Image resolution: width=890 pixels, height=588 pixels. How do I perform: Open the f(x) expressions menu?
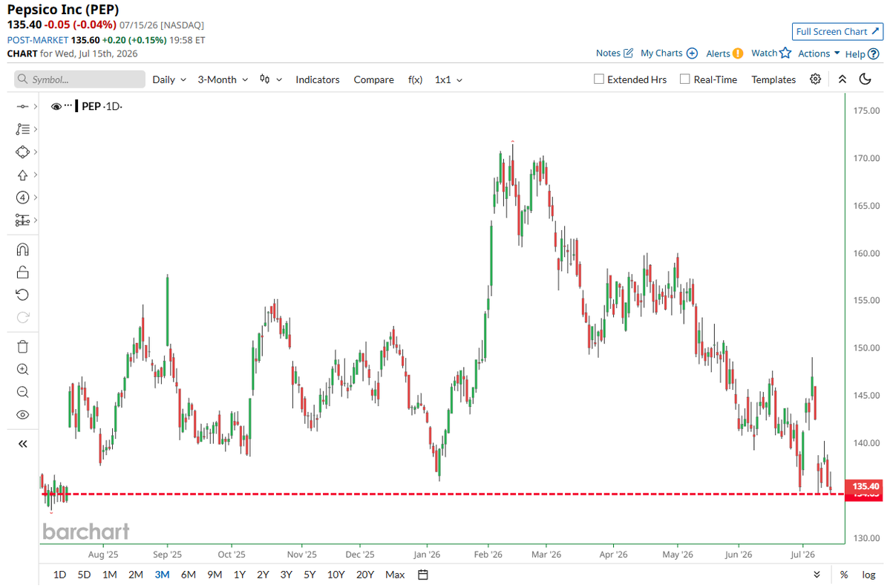pyautogui.click(x=415, y=79)
